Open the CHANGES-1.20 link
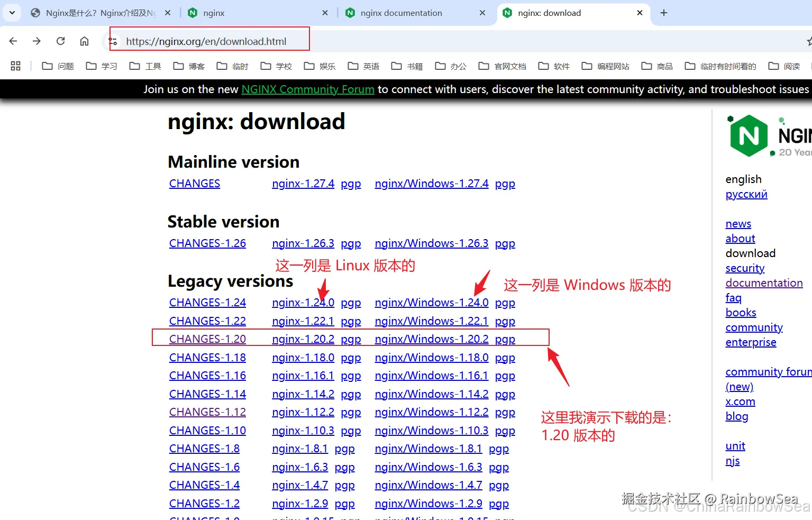812x520 pixels. pos(207,339)
